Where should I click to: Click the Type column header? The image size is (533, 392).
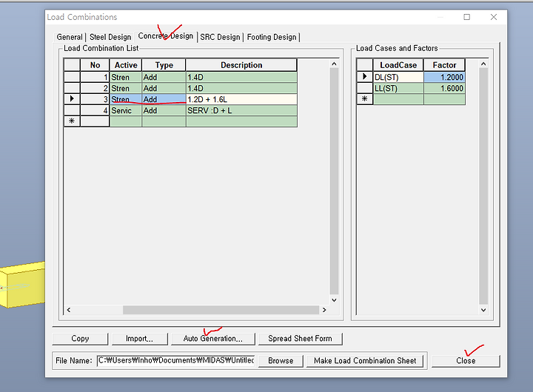pyautogui.click(x=164, y=65)
